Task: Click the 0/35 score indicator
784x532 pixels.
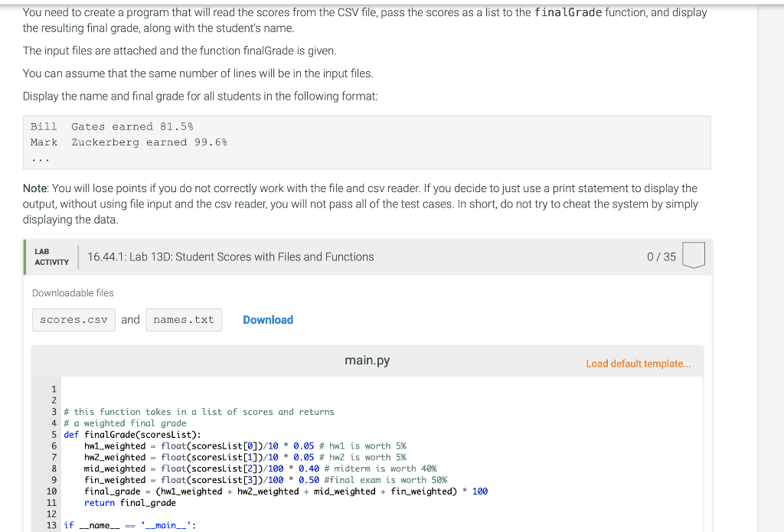Action: tap(661, 256)
